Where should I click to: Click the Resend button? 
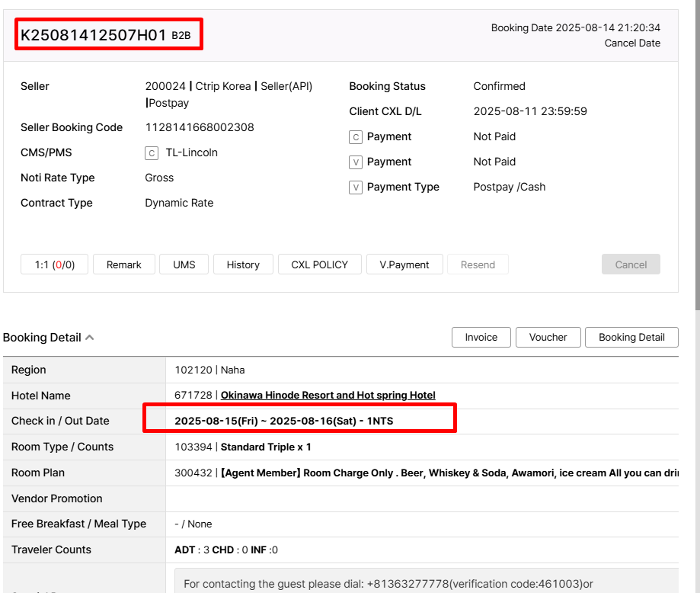pyautogui.click(x=478, y=264)
